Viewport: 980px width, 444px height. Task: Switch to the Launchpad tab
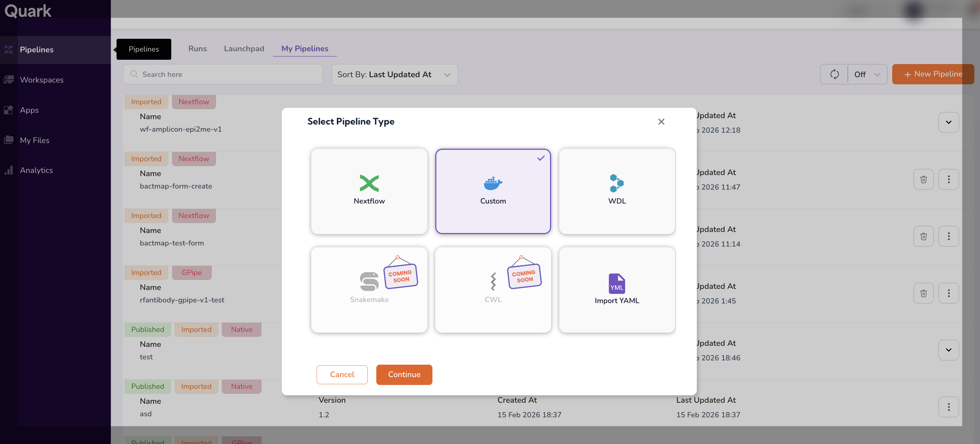244,49
